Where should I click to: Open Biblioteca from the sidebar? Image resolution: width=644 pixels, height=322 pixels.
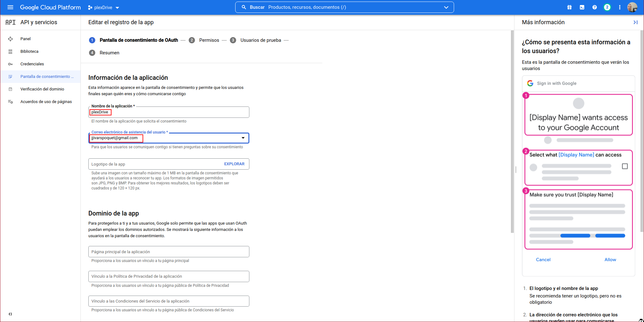click(x=29, y=52)
